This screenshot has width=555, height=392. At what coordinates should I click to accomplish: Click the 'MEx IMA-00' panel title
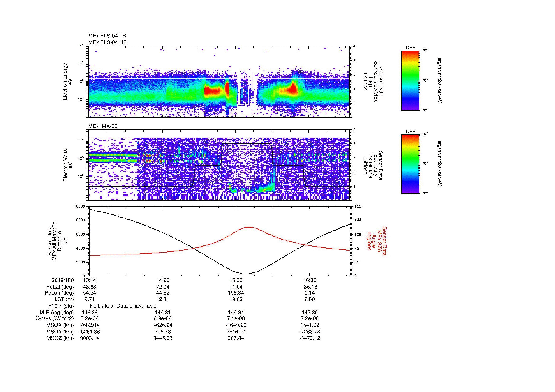pyautogui.click(x=103, y=126)
